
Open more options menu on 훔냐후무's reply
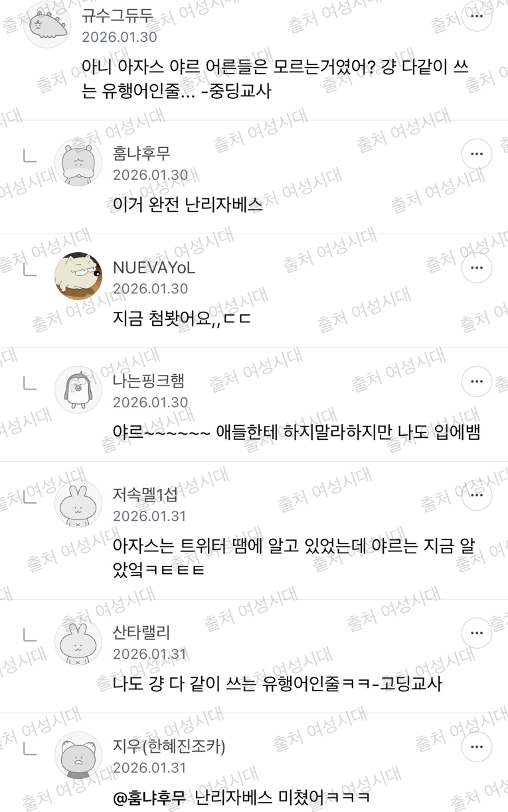pos(477,155)
